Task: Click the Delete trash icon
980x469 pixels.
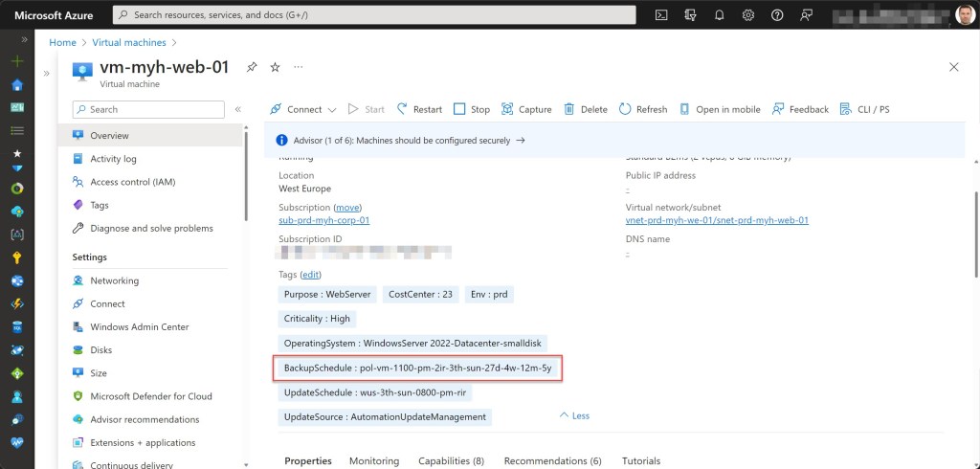Action: click(x=586, y=109)
